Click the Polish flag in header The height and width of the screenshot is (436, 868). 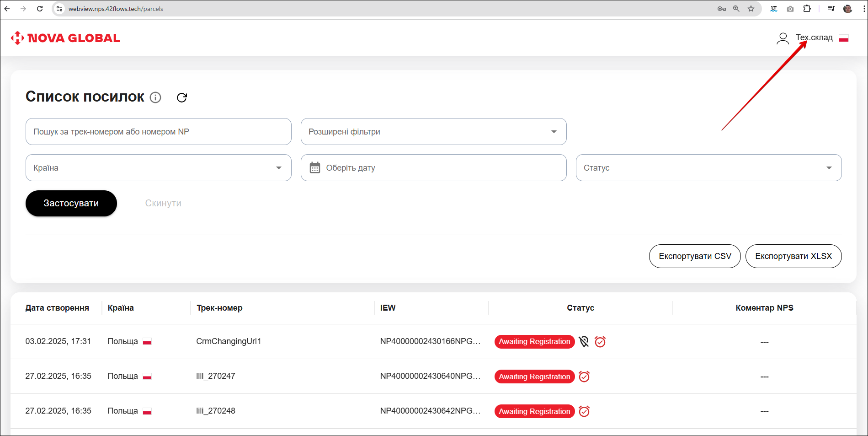coord(844,38)
